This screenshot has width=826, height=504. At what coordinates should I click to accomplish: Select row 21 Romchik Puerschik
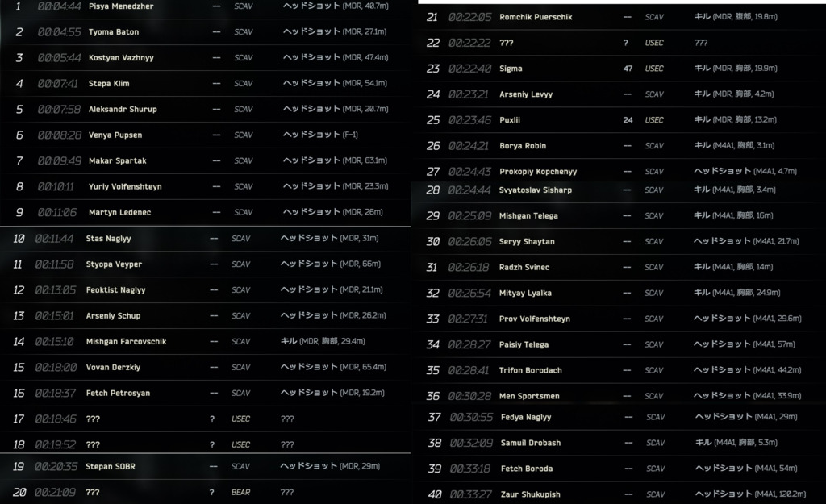click(x=617, y=17)
